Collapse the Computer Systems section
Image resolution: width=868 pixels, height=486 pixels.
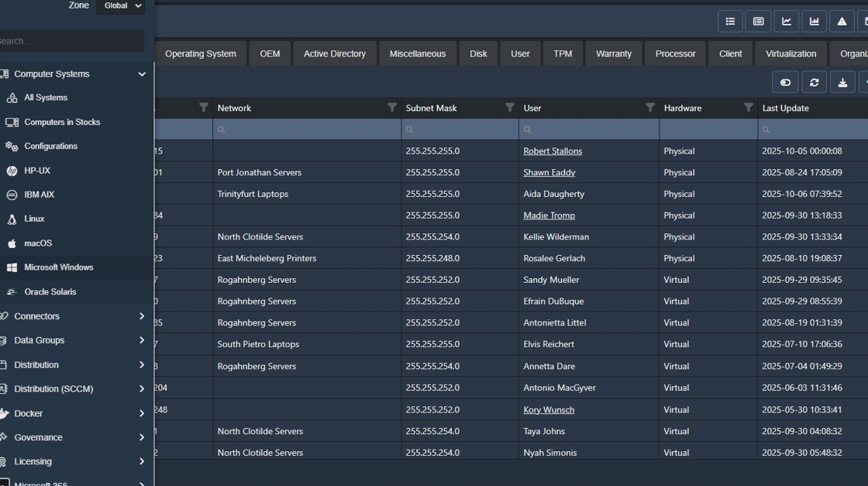pyautogui.click(x=142, y=74)
